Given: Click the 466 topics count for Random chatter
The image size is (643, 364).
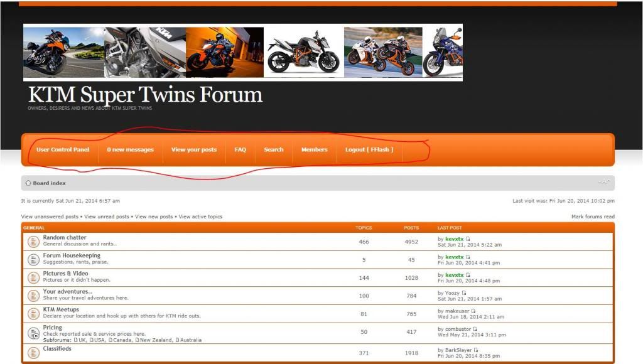Looking at the screenshot, I should (364, 242).
